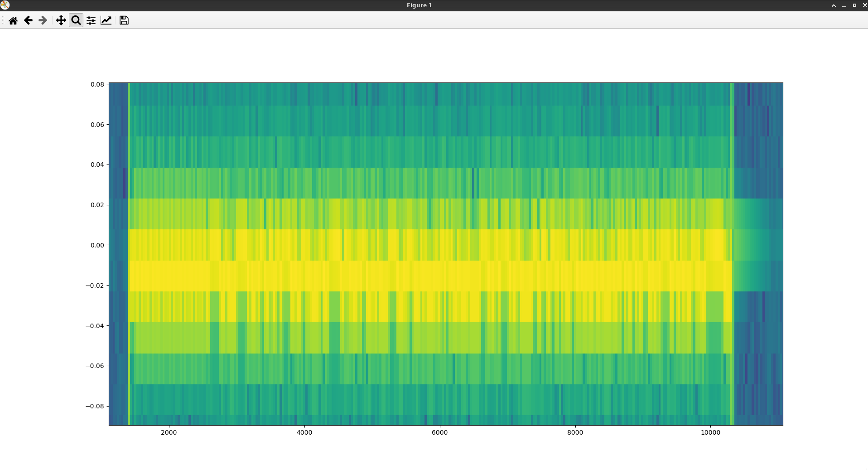The image size is (868, 470).
Task: Activate the Pan tool icon
Action: tap(61, 20)
